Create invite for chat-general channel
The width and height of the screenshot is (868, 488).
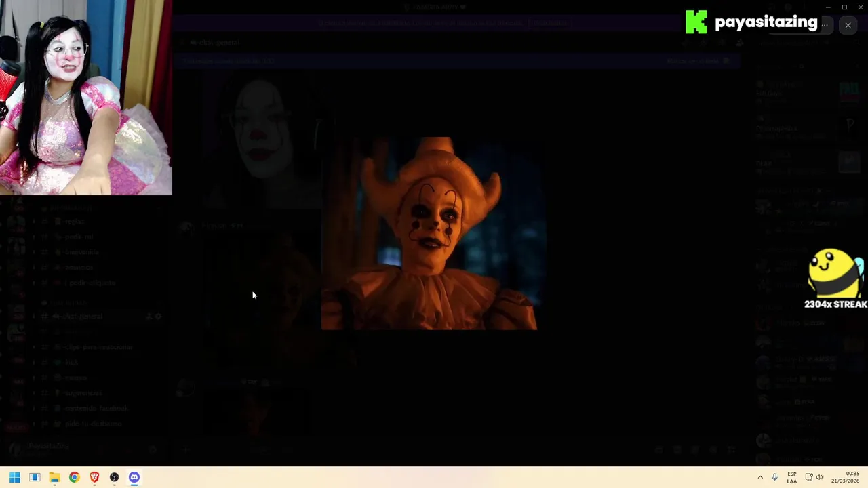tap(149, 316)
